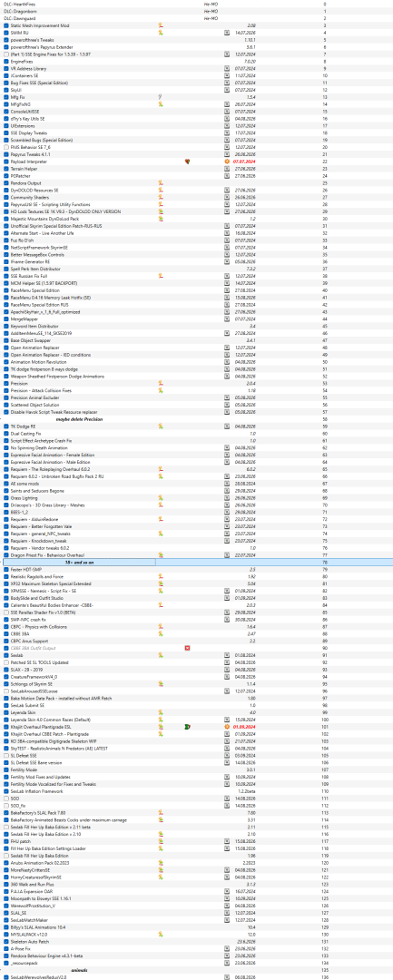Screen dimensions: 393x980
Task: Select the 'animals' separator row
Action: pos(79,971)
